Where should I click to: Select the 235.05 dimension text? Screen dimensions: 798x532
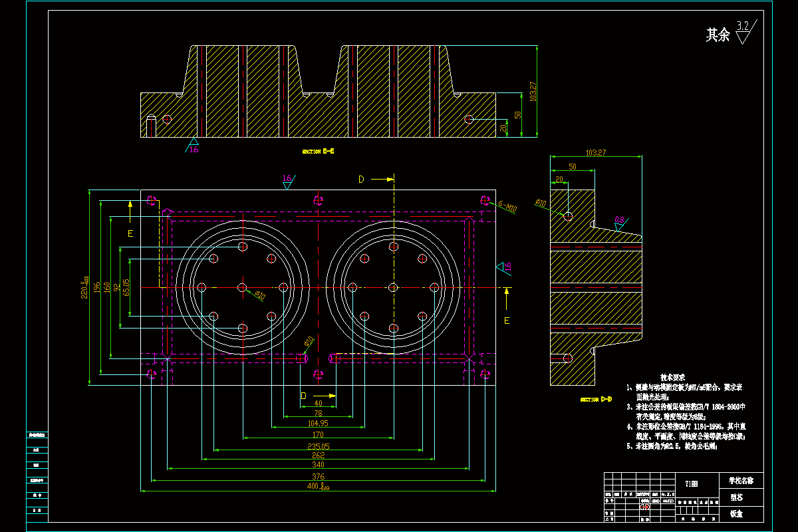(318, 446)
